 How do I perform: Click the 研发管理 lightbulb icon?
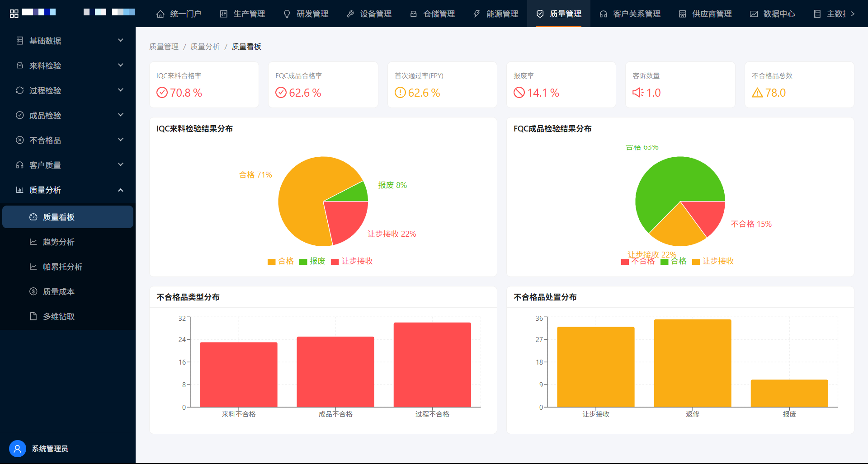(x=287, y=14)
